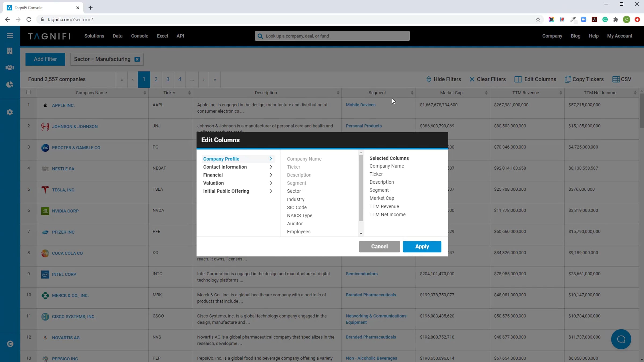
Task: Open the Excel menu
Action: pyautogui.click(x=162, y=36)
